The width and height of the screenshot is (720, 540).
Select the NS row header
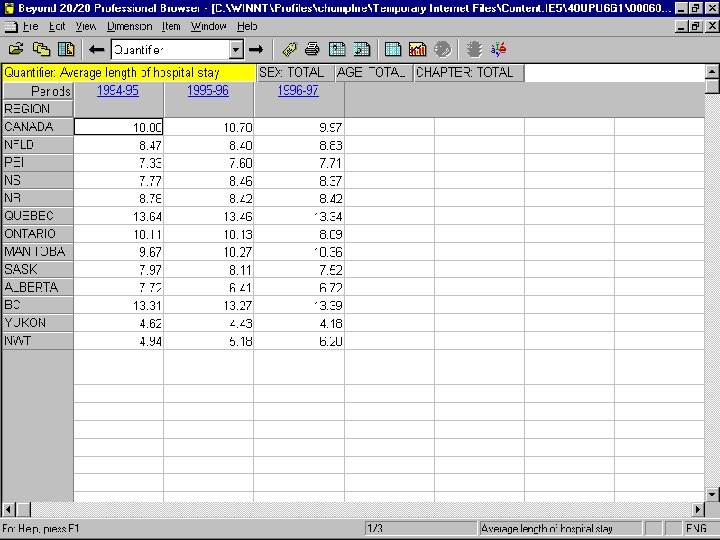(x=38, y=180)
